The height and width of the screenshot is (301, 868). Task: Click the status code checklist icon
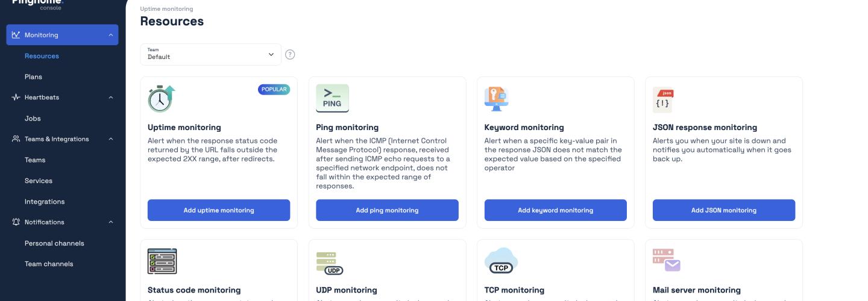[162, 261]
